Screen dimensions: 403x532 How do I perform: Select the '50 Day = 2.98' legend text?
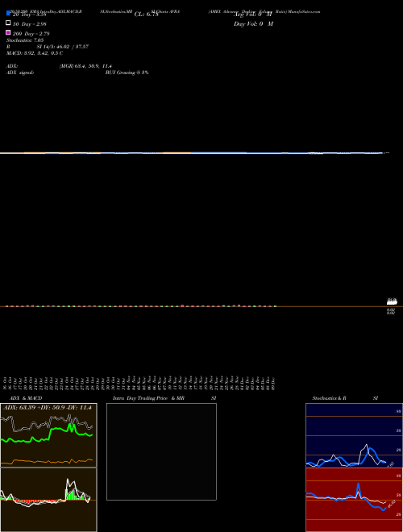(30, 24)
